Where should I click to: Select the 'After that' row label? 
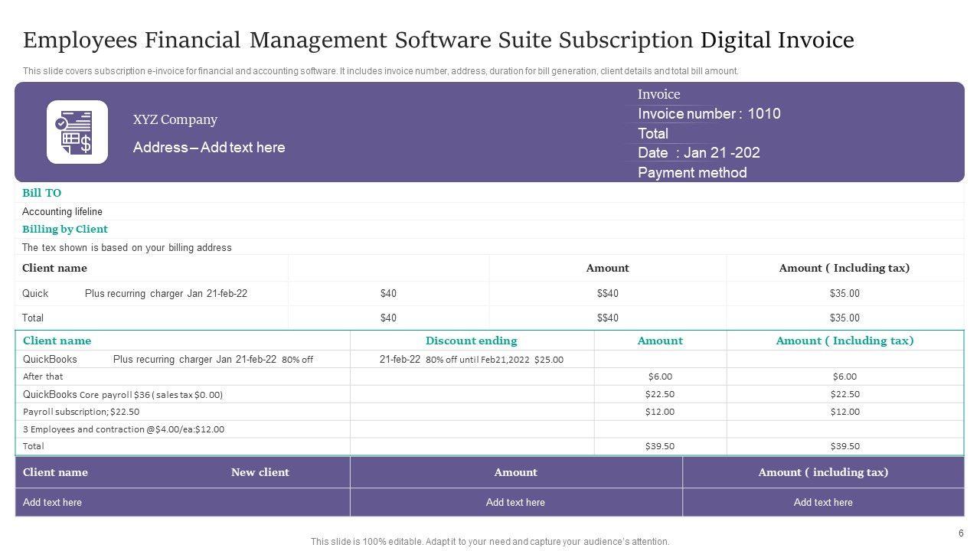coord(44,377)
